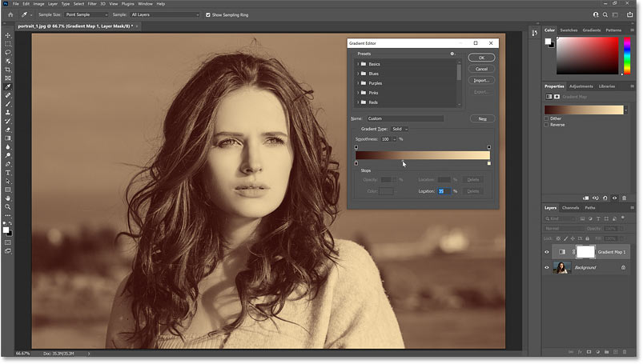Open the Sample Size dropdown
Viewport: 643px width, 364px height.
point(86,14)
